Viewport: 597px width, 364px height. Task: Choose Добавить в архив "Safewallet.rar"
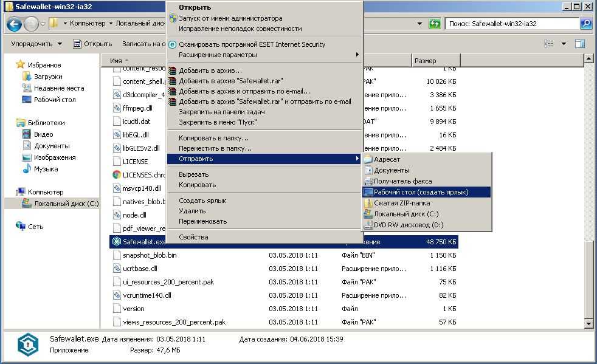(x=264, y=81)
